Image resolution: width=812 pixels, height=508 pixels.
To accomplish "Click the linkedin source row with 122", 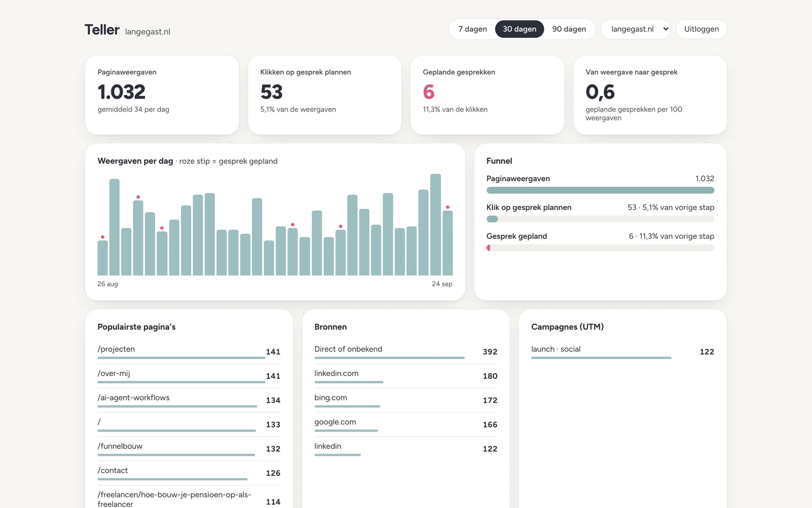I will click(x=406, y=449).
